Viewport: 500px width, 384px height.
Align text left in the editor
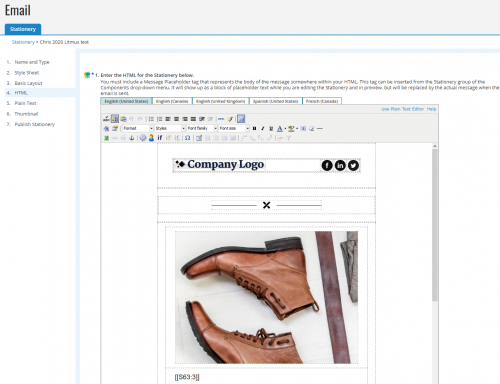(168, 119)
